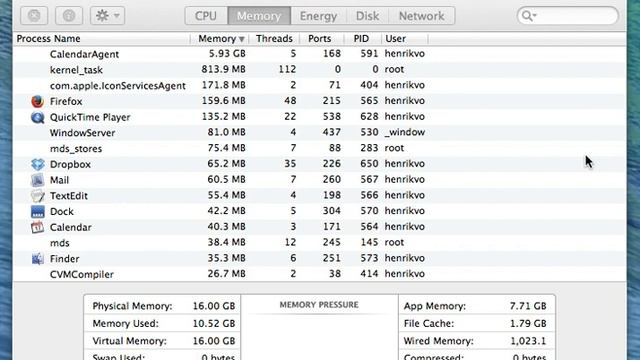
Task: Click the File Cache 1.79 GB value
Action: pos(528,324)
